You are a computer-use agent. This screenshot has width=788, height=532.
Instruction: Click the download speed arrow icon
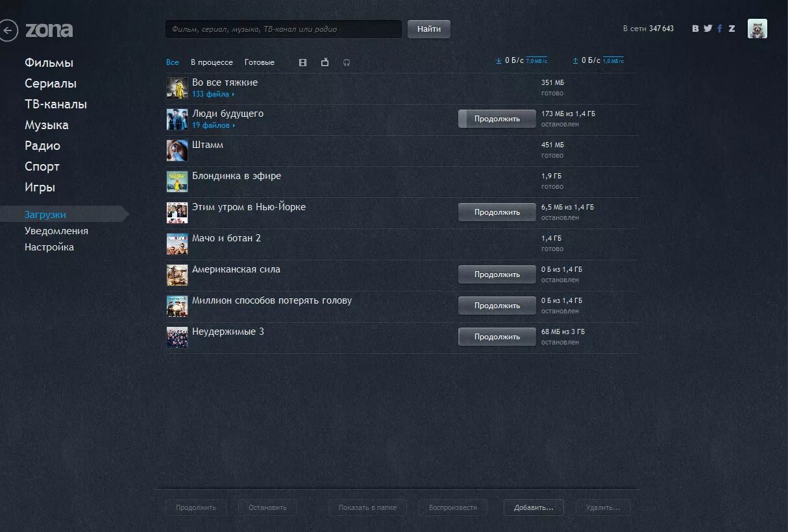pos(499,60)
